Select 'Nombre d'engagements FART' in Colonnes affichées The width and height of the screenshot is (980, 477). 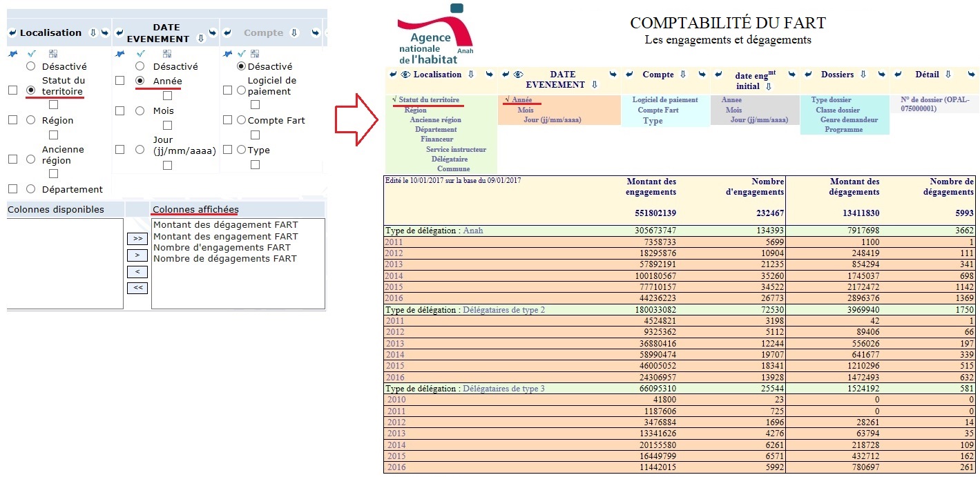pyautogui.click(x=222, y=247)
